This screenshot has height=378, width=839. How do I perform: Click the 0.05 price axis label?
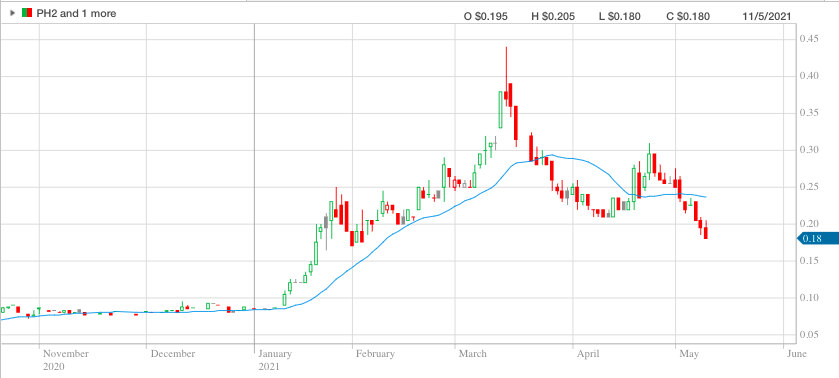(x=808, y=335)
